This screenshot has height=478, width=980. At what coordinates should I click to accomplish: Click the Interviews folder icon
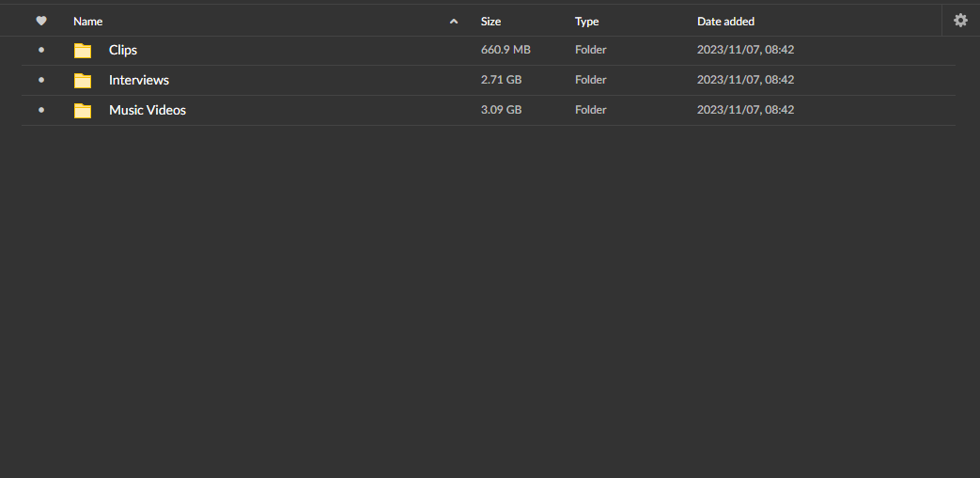(83, 81)
